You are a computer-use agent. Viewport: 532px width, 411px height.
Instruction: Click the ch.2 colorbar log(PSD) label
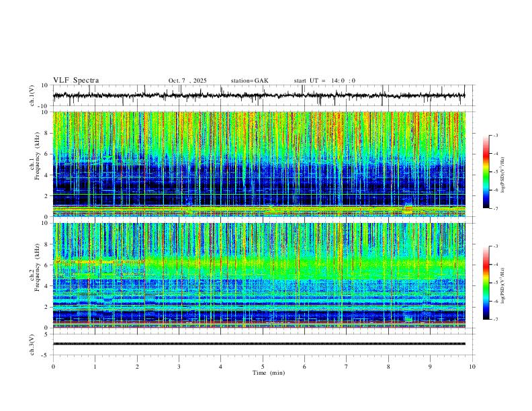coord(503,285)
